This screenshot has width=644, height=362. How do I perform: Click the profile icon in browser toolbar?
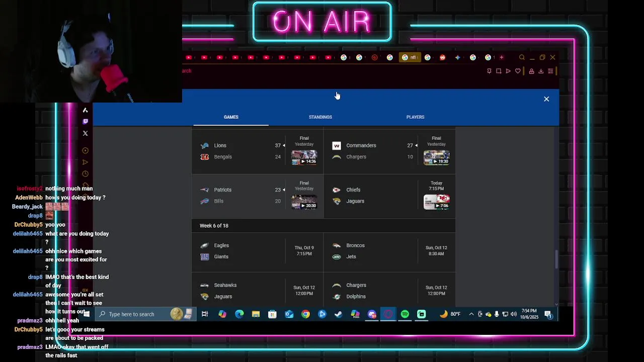tap(531, 71)
